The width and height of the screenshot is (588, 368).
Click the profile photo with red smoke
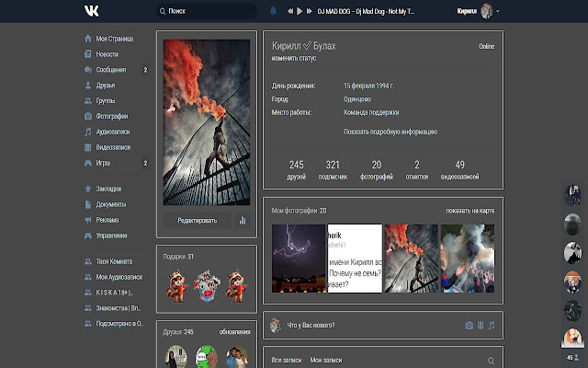tap(207, 122)
